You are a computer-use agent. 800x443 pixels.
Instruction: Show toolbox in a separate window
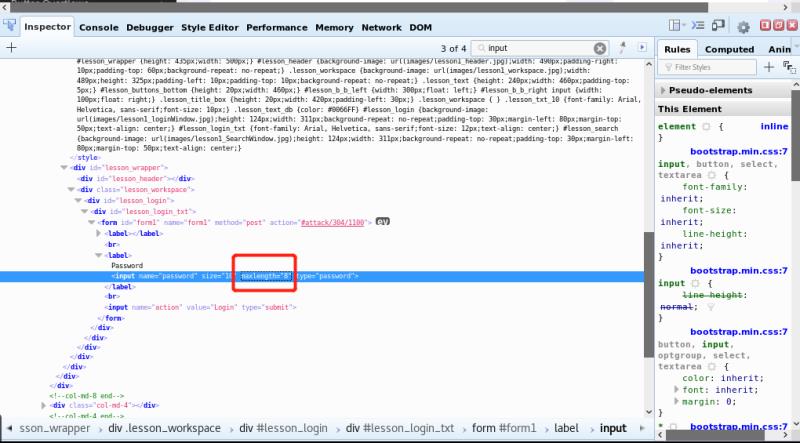779,26
